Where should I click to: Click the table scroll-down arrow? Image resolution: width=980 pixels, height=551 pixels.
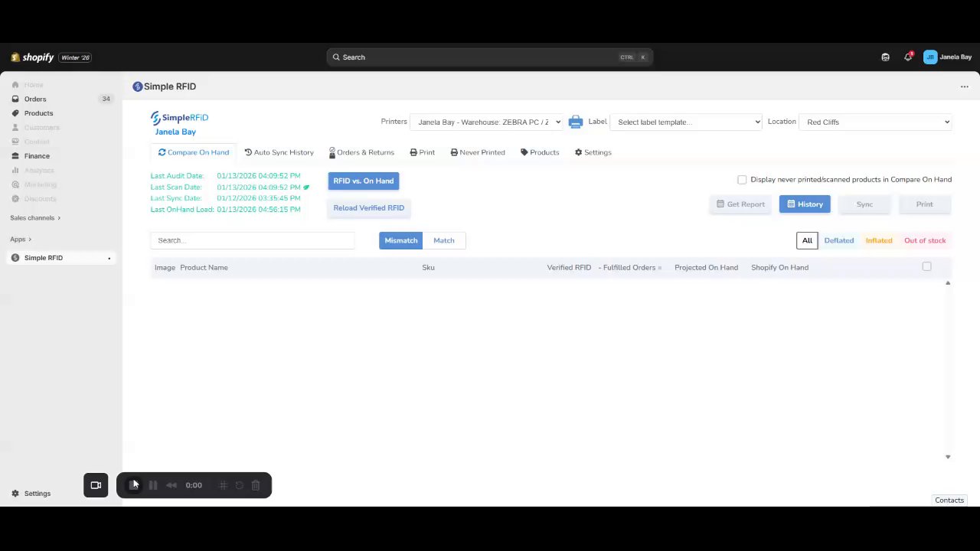(x=948, y=457)
